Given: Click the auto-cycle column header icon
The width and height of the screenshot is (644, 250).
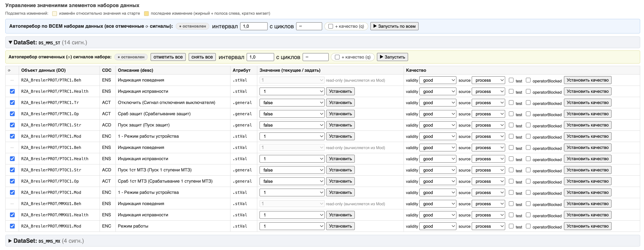Looking at the screenshot, I should coord(9,70).
